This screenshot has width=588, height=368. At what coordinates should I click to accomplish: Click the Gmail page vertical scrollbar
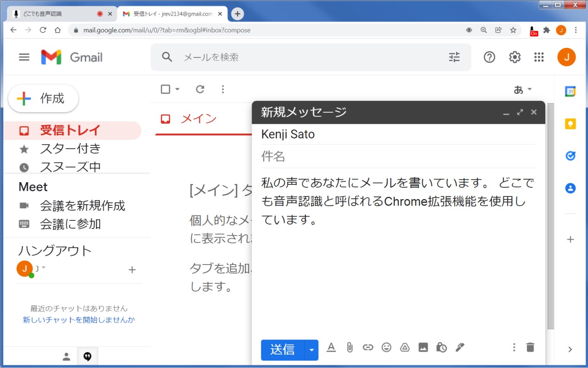pyautogui.click(x=551, y=216)
